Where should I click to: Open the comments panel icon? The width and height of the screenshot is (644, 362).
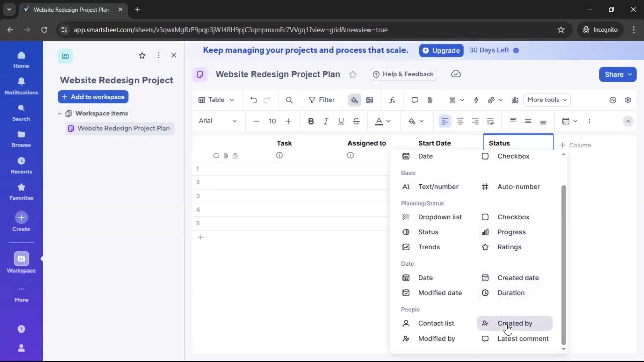coord(415,100)
